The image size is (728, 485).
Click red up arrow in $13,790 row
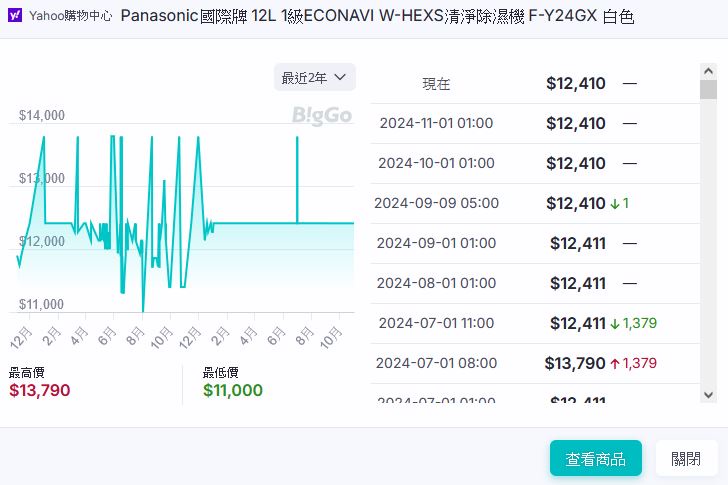(615, 364)
